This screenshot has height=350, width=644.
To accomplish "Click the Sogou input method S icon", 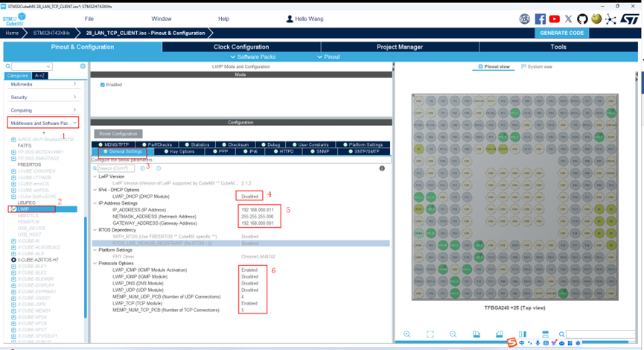I will pos(511,343).
